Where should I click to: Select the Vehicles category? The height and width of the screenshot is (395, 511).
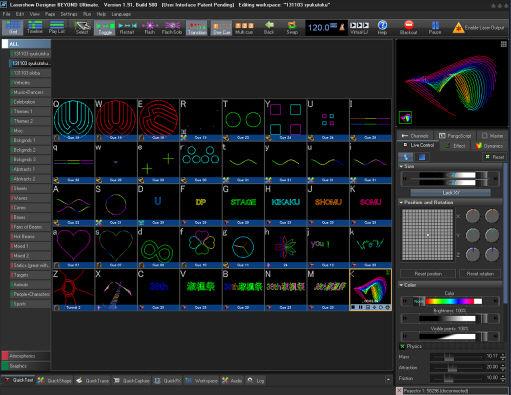[x=31, y=82]
